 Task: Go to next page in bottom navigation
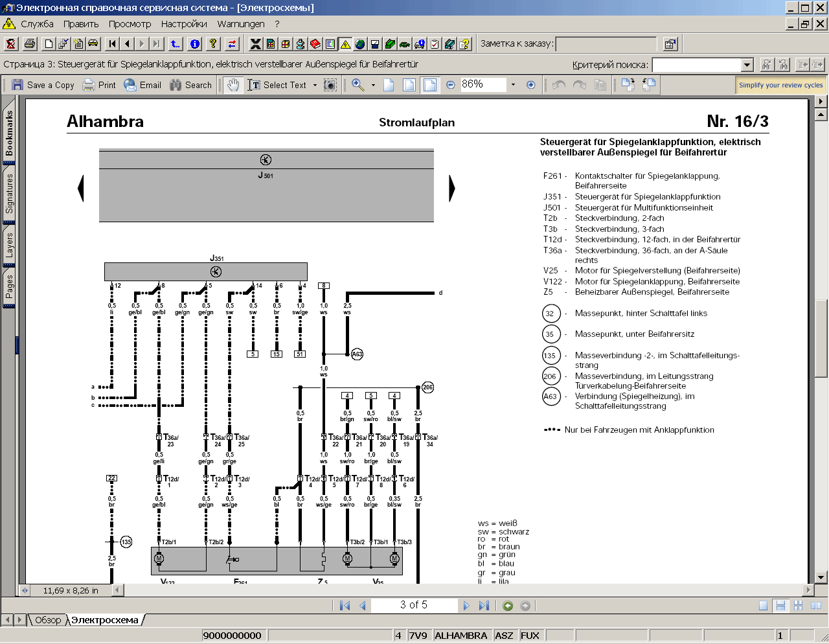pyautogui.click(x=466, y=605)
